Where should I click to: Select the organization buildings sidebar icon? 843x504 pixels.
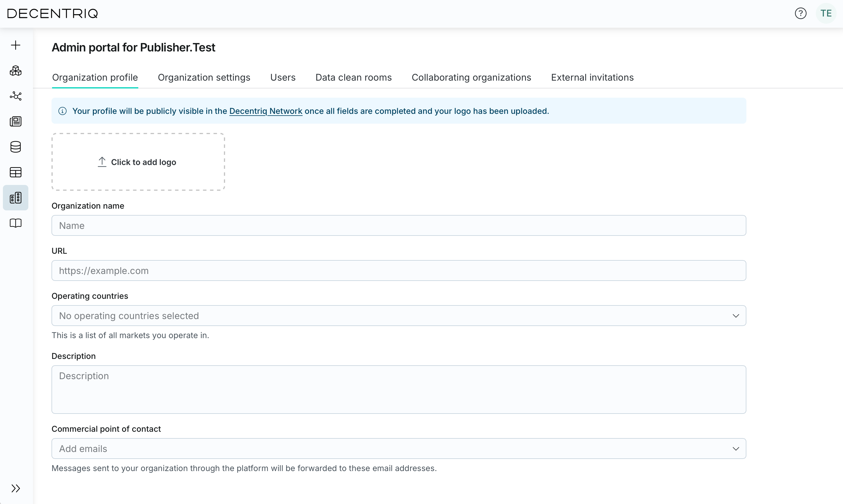(x=16, y=198)
